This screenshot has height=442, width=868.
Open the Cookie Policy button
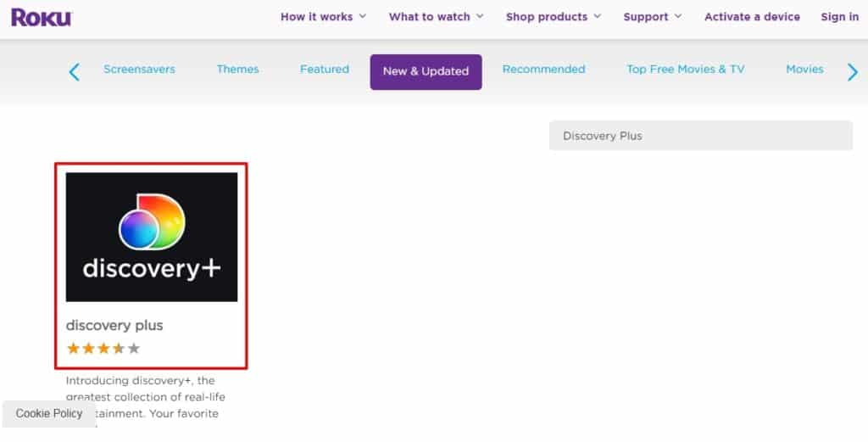coord(48,414)
